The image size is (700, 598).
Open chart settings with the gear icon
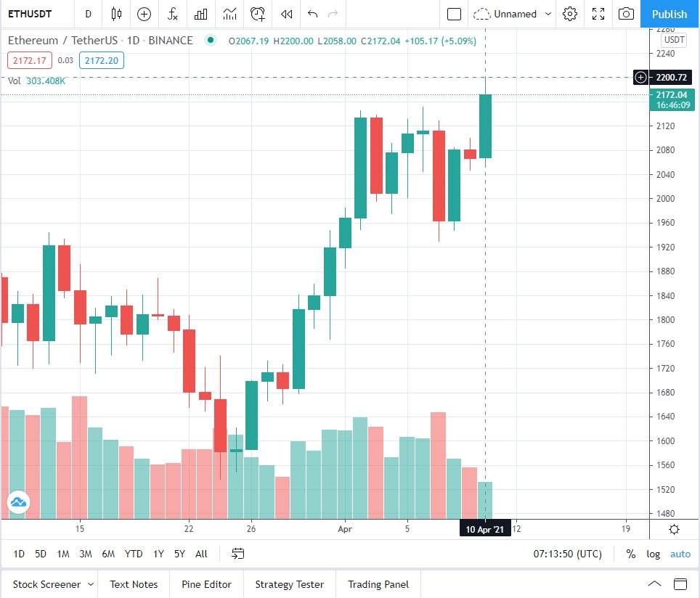point(570,14)
